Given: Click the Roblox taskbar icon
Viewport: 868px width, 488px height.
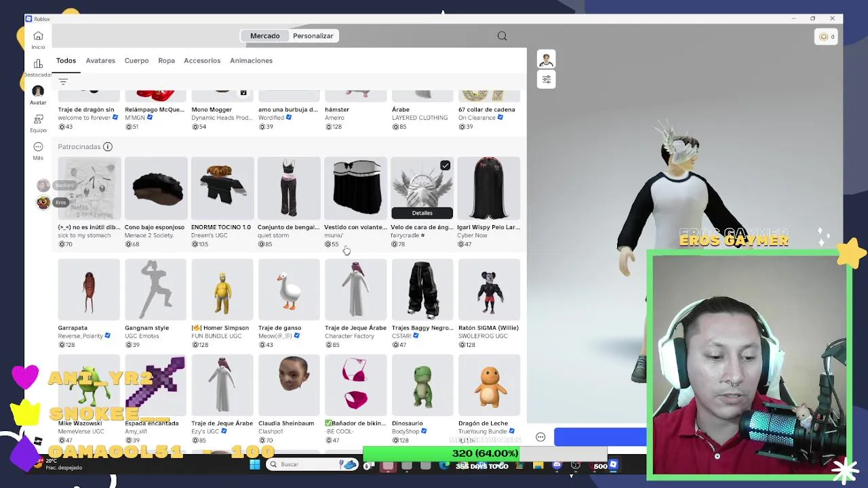Looking at the screenshot, I should pos(613,465).
